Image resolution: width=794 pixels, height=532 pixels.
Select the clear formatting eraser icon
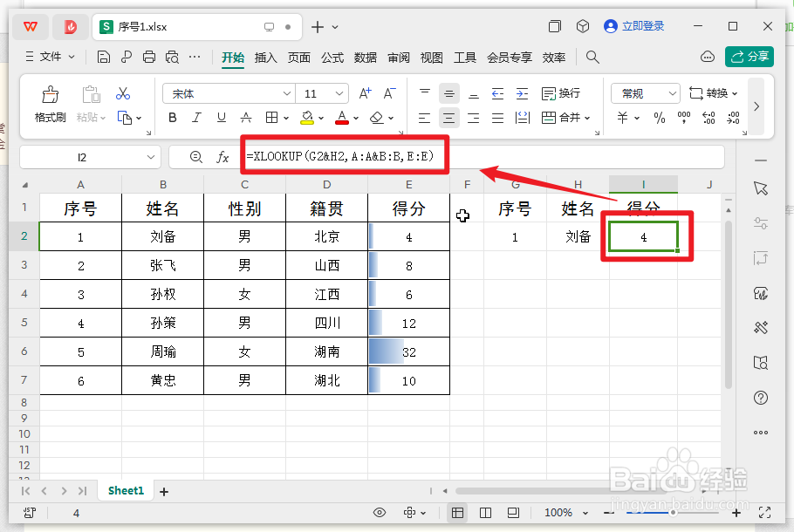(379, 118)
